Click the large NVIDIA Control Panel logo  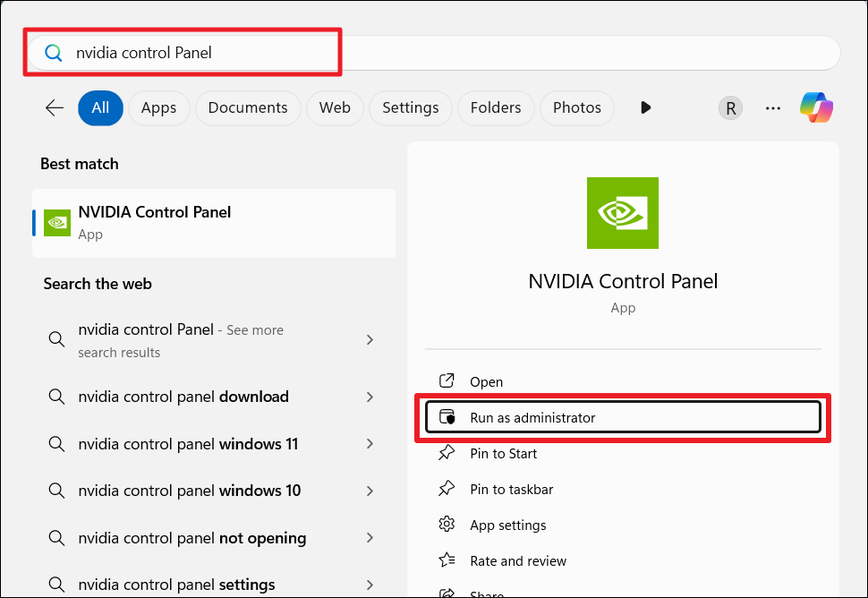pos(622,213)
